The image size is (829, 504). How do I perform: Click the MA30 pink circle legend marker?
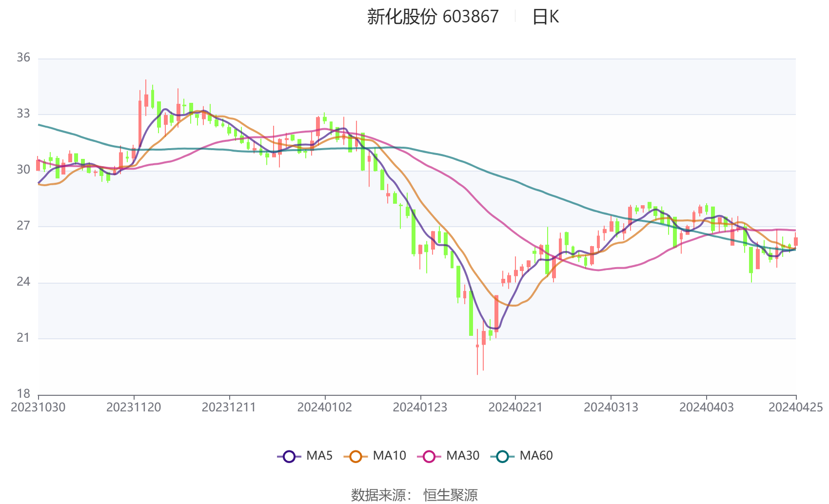429,457
